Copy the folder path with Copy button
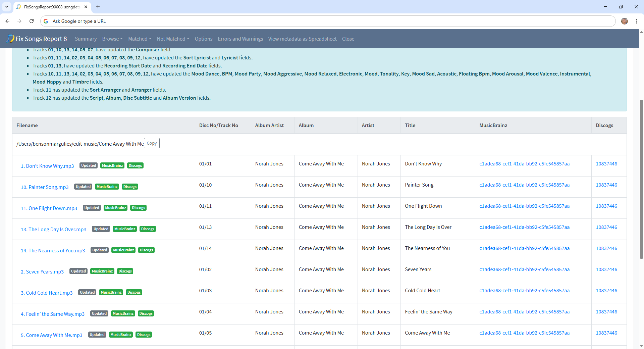 tap(152, 143)
